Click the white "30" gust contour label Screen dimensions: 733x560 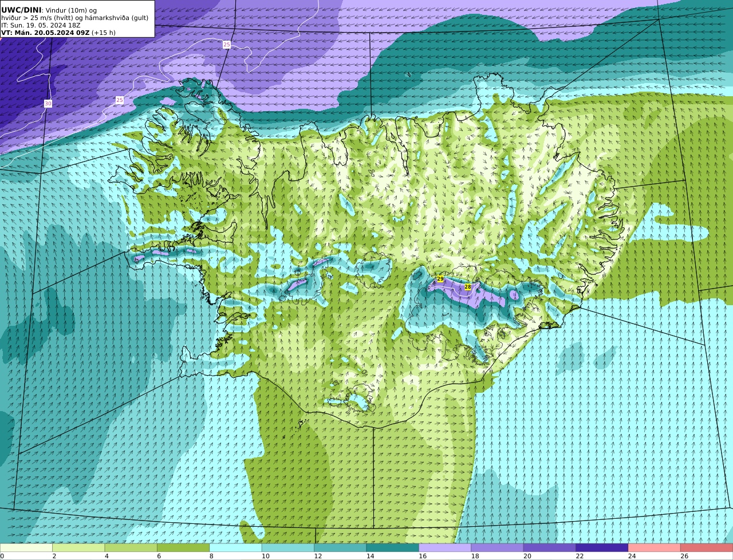tap(48, 104)
